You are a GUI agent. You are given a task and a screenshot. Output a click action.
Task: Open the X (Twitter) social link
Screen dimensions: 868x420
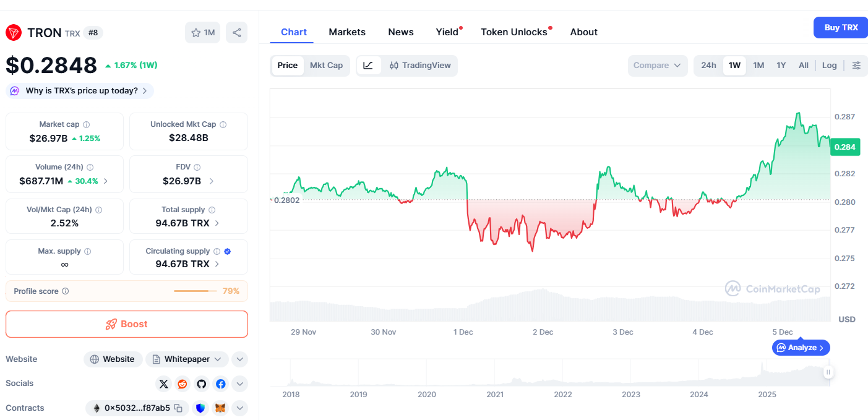click(163, 384)
